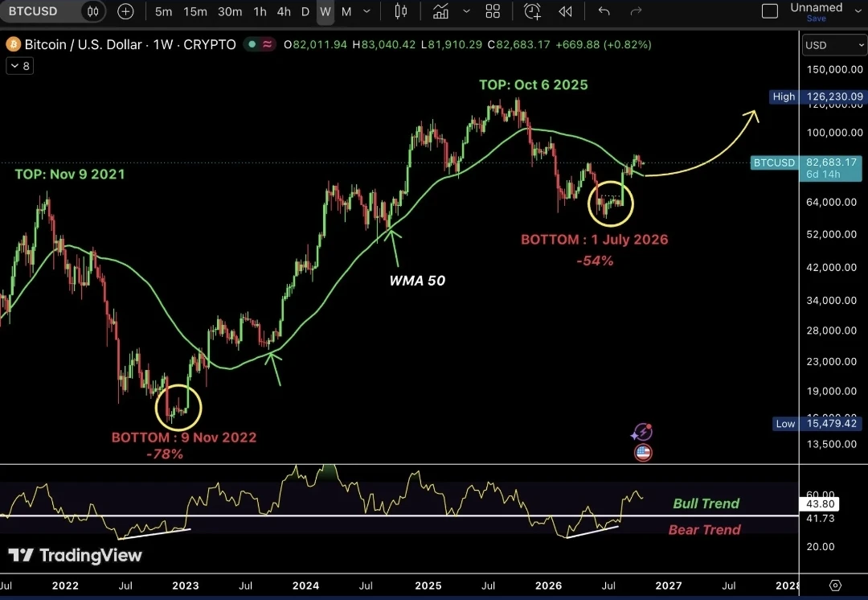Switch to the 15m timeframe
This screenshot has height=600, width=868.
click(x=194, y=11)
